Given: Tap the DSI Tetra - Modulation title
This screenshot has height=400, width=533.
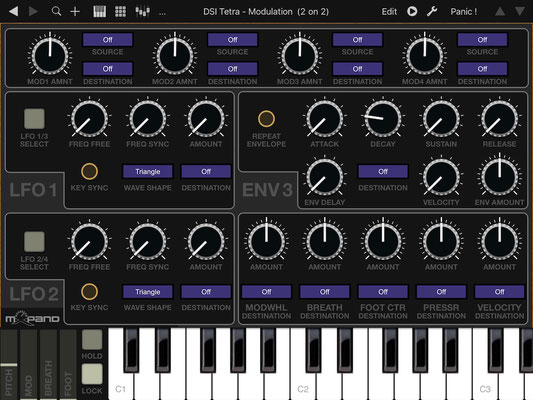Looking at the screenshot, I should click(x=266, y=12).
